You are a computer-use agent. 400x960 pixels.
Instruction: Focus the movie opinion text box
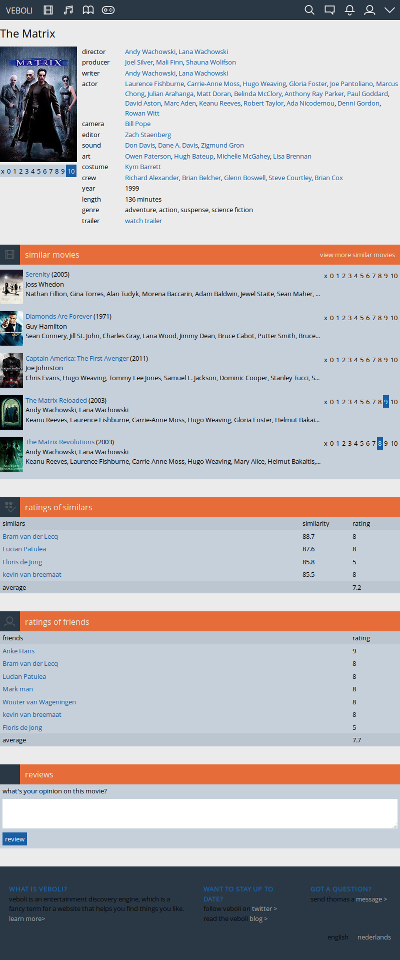[200, 814]
